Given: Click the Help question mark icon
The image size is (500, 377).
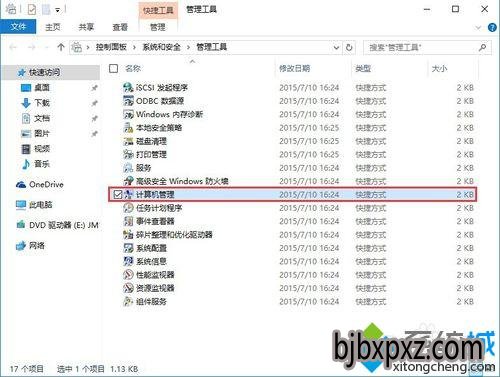Looking at the screenshot, I should (492, 27).
